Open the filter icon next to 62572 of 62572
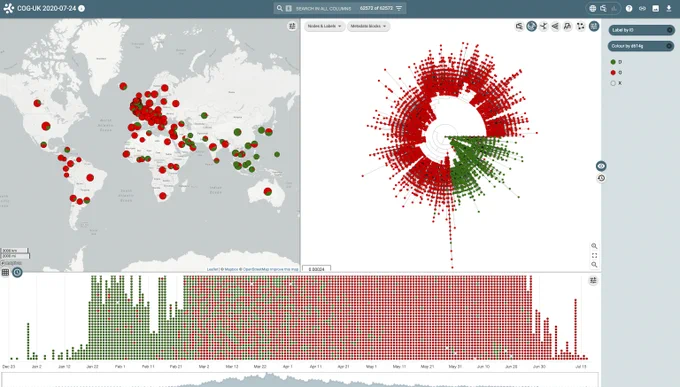 click(x=399, y=8)
